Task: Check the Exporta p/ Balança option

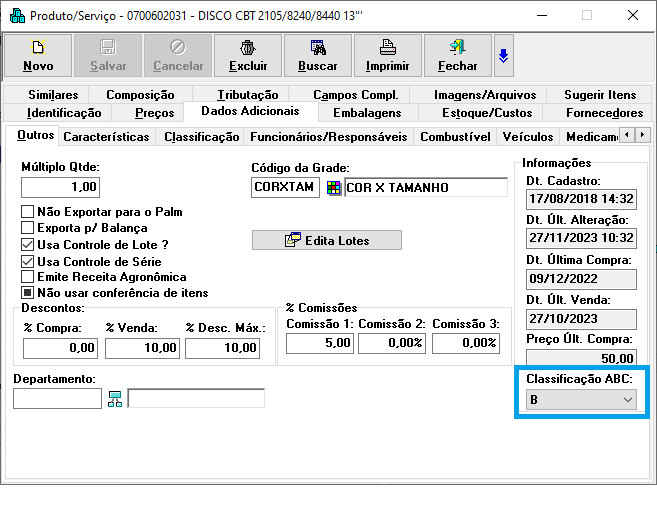Action: [28, 228]
